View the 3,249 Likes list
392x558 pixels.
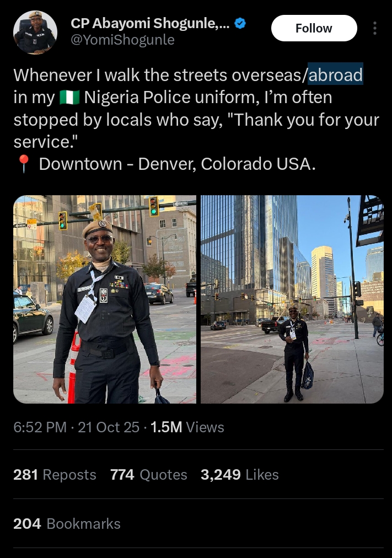click(x=240, y=475)
